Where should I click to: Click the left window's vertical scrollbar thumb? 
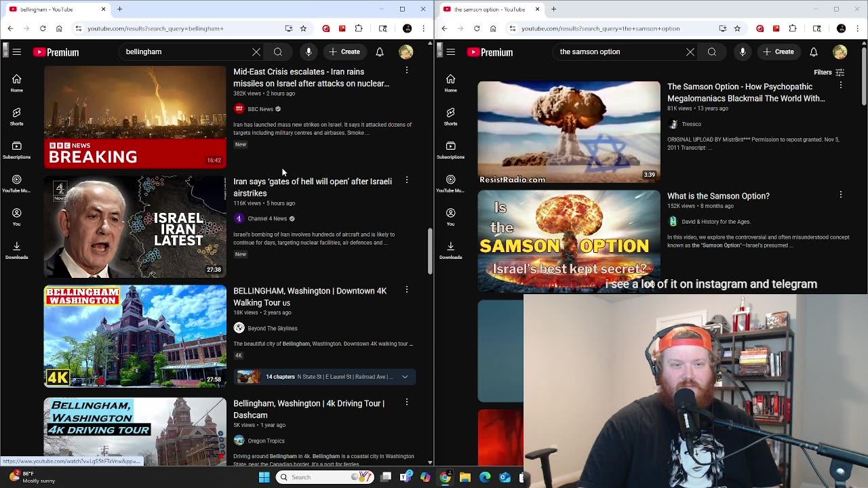click(x=429, y=251)
